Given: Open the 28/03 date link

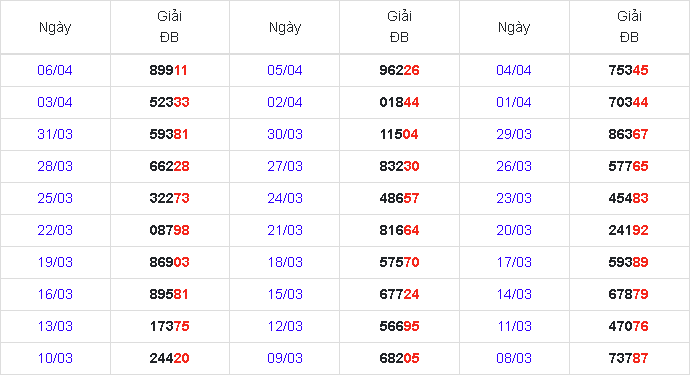Looking at the screenshot, I should [55, 166].
